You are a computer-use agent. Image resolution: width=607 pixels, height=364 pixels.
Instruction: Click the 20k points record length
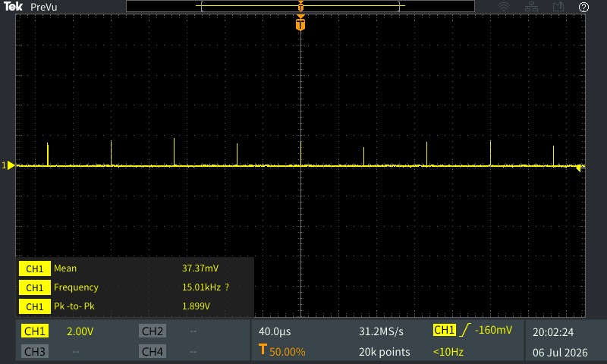point(384,352)
